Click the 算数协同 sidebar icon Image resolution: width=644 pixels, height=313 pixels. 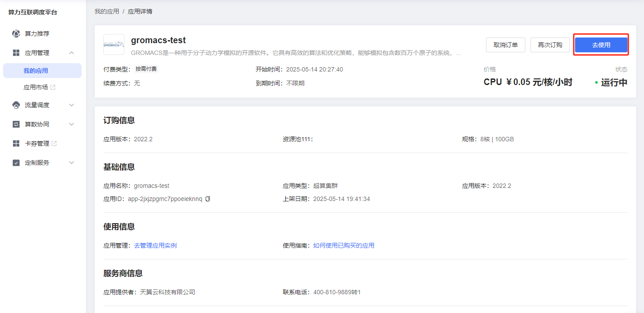tap(16, 124)
